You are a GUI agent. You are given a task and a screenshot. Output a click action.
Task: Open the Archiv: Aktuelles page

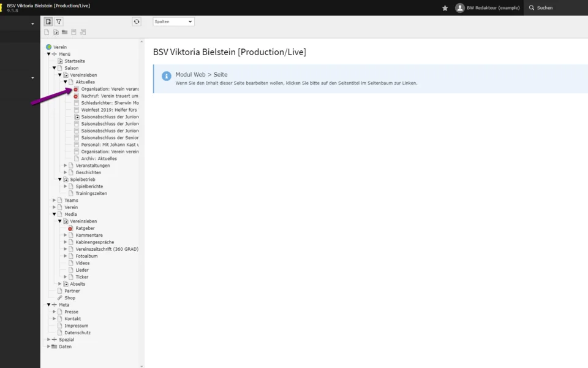point(99,159)
